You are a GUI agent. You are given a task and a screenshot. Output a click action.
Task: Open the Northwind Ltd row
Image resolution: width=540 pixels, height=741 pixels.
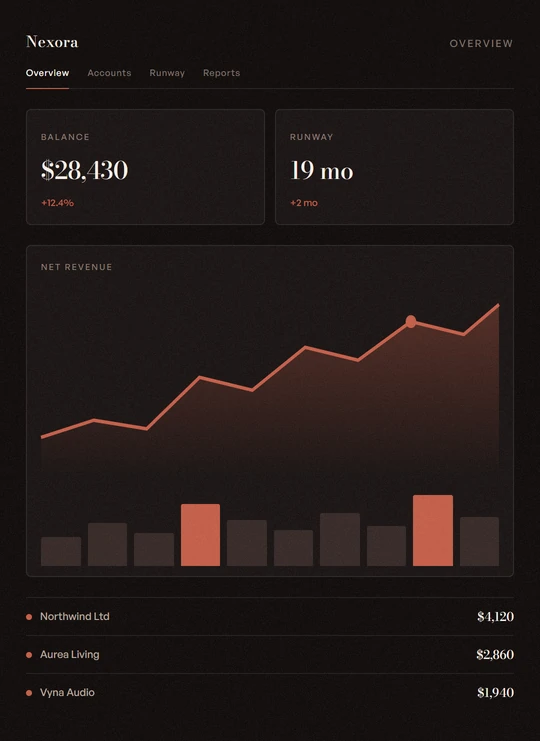point(270,616)
